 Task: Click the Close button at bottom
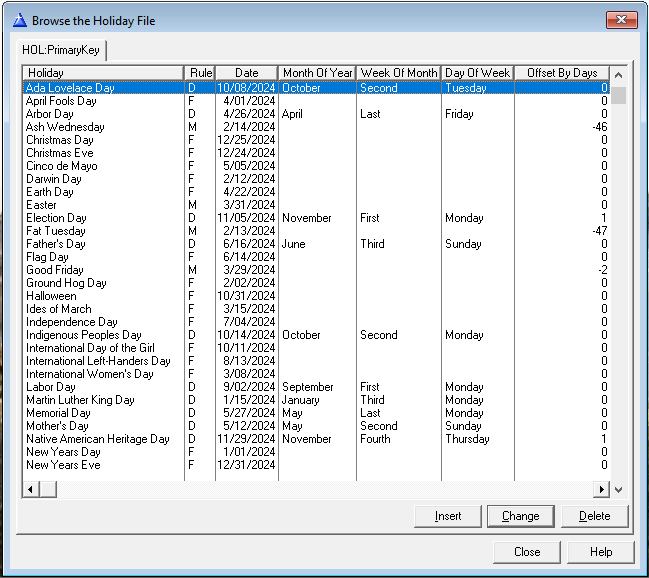(527, 551)
